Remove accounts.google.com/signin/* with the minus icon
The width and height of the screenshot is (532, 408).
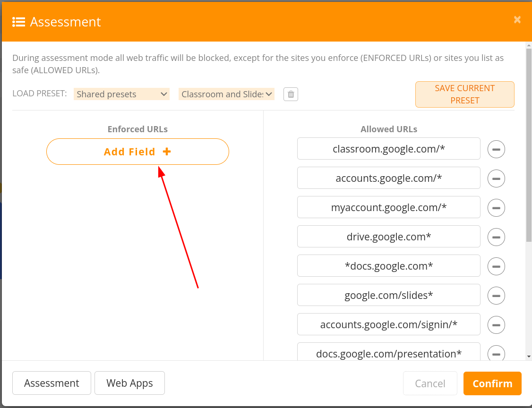coord(496,325)
